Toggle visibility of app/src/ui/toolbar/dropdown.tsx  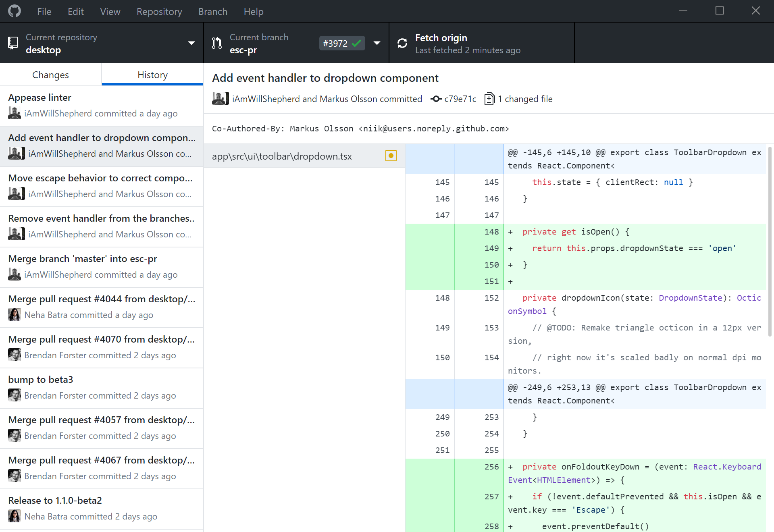click(x=390, y=155)
